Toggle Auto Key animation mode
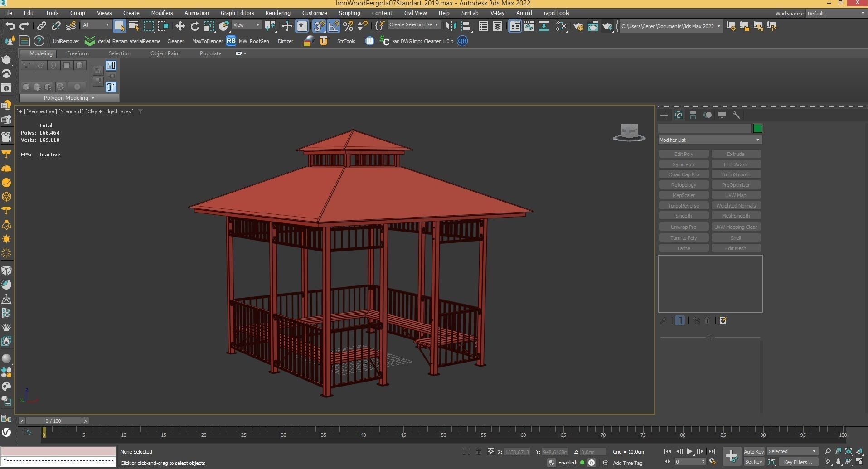This screenshot has width=868, height=469. click(754, 451)
